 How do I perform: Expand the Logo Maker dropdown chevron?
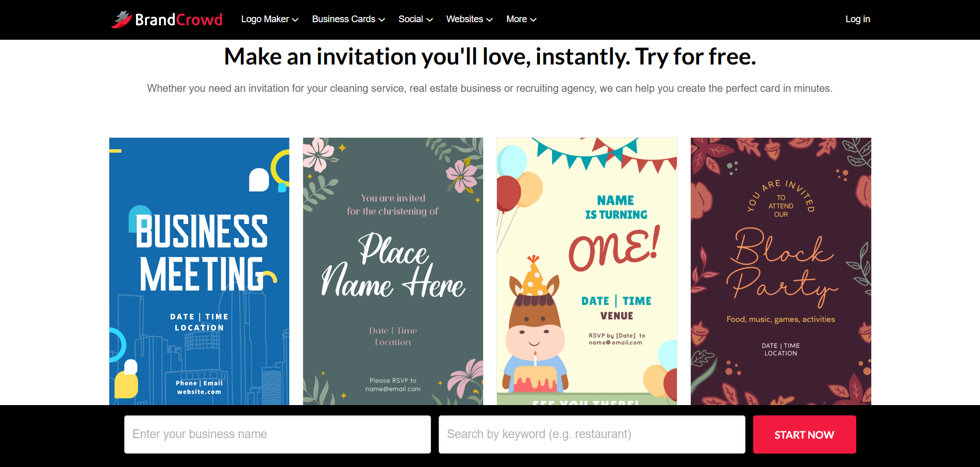click(295, 20)
